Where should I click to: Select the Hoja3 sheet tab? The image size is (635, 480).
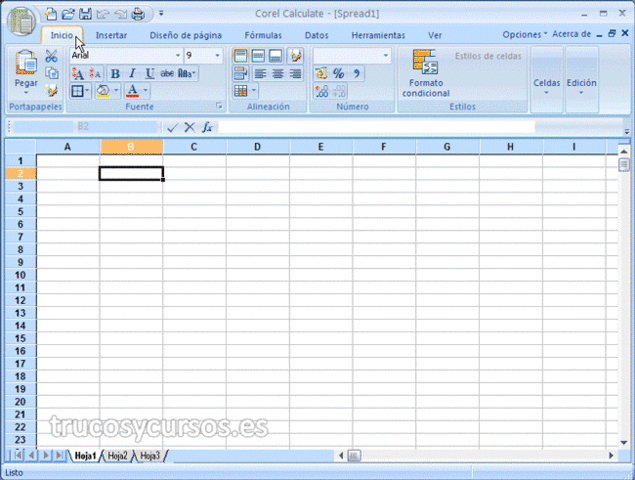tap(150, 456)
